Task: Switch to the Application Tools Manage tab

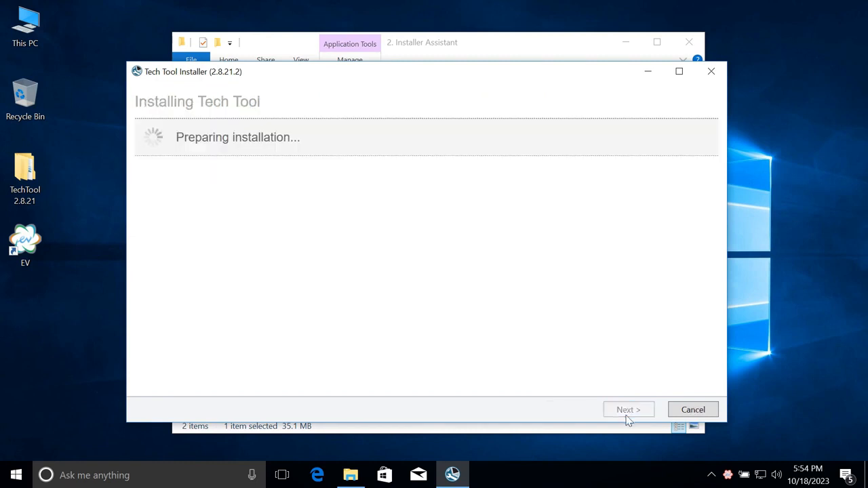Action: pos(350,60)
